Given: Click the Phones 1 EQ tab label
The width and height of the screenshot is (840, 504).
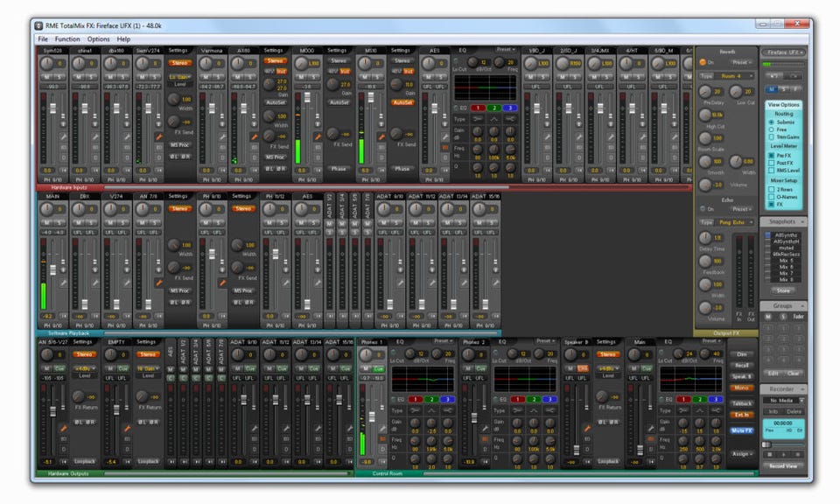Looking at the screenshot, I should (x=400, y=342).
